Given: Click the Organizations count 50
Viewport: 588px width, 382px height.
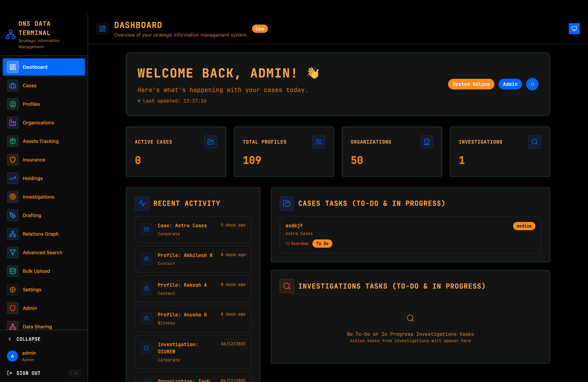Looking at the screenshot, I should [357, 160].
